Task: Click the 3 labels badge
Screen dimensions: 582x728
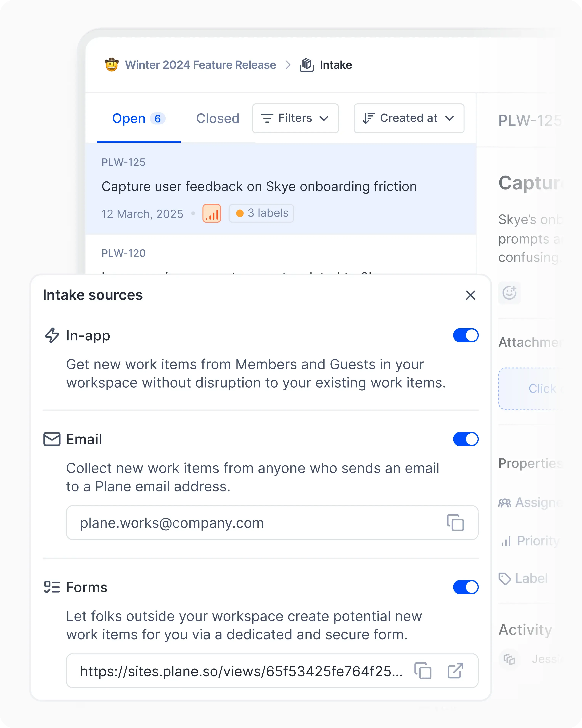Action: click(261, 213)
